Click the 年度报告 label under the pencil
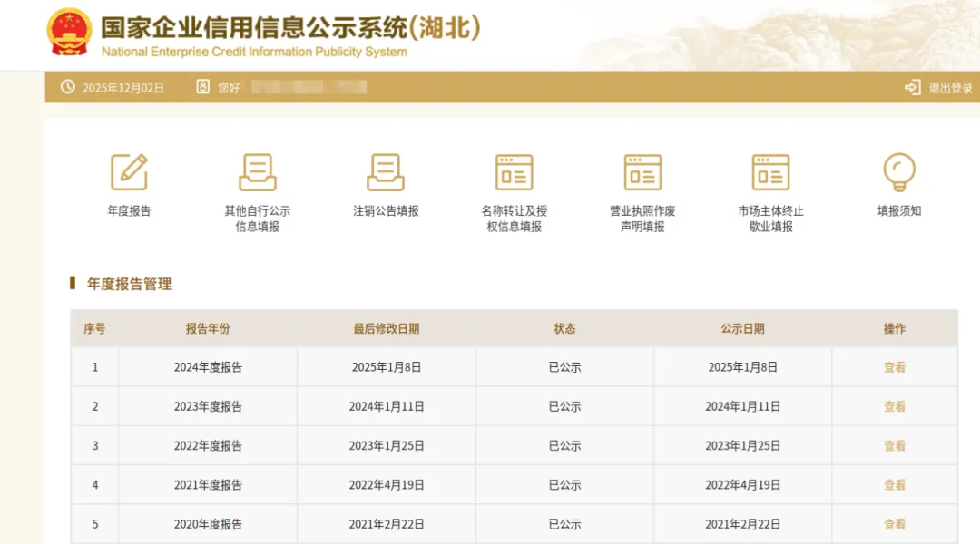The width and height of the screenshot is (980, 544). click(129, 211)
